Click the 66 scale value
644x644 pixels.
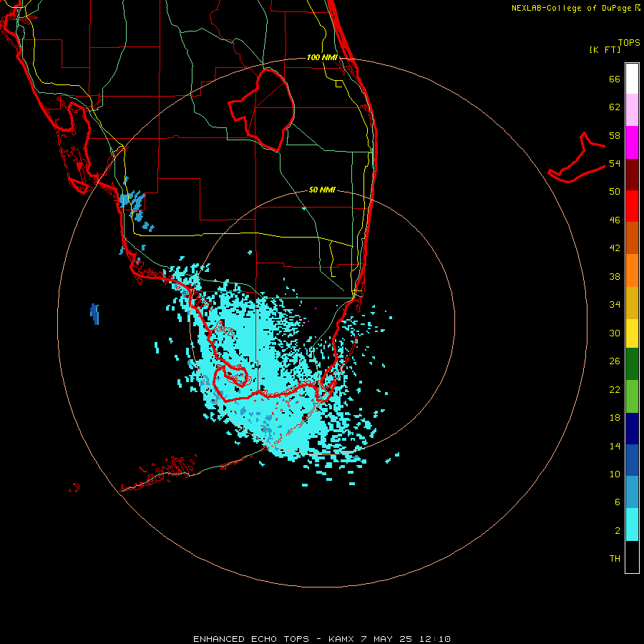(x=615, y=79)
